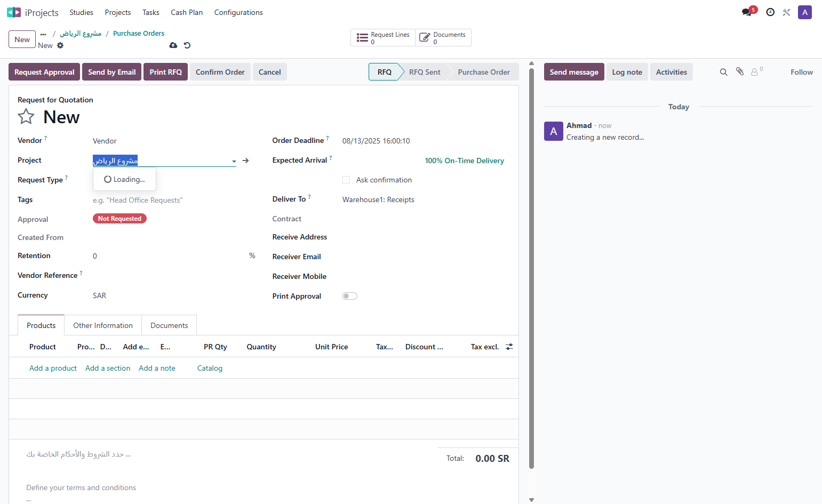Click the Log note button
Image resolution: width=822 pixels, height=504 pixels.
pyautogui.click(x=627, y=72)
